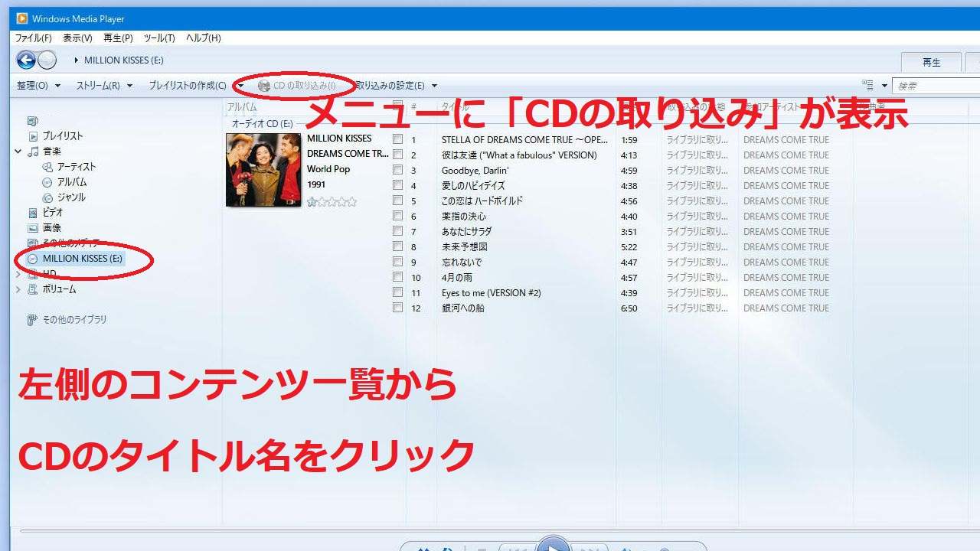Click the blue Back navigation arrow
Screen dimensions: 980x551
pos(26,60)
